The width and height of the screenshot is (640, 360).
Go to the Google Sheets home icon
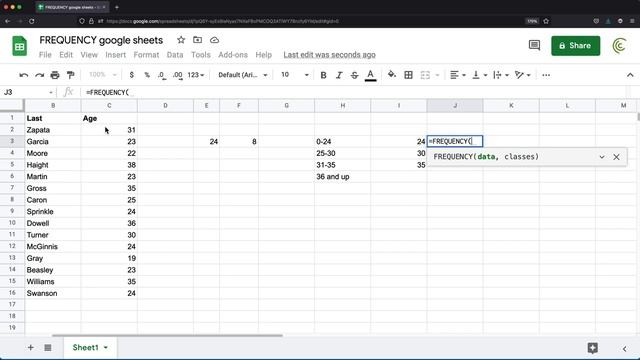(19, 46)
